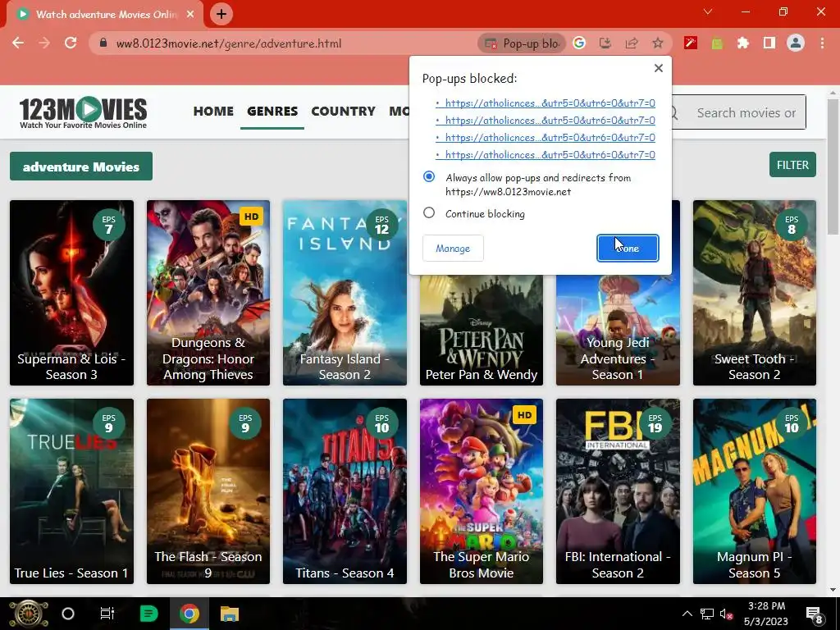
Task: Open The Super Mario Bros Movie poster
Action: [482, 491]
